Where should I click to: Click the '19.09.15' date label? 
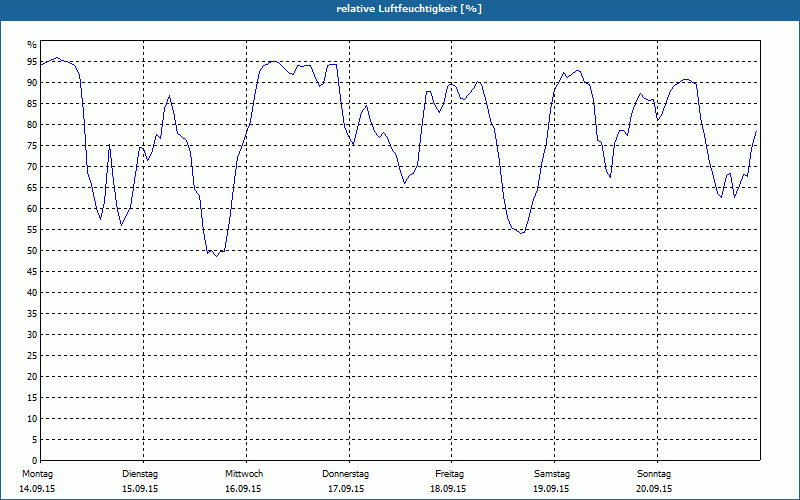tap(551, 489)
